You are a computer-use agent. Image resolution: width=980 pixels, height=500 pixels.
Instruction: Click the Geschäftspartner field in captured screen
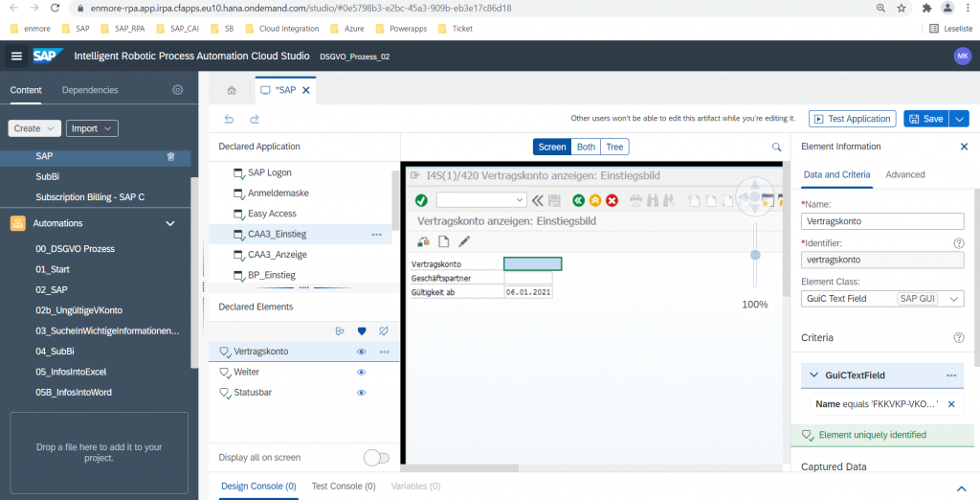pos(528,278)
